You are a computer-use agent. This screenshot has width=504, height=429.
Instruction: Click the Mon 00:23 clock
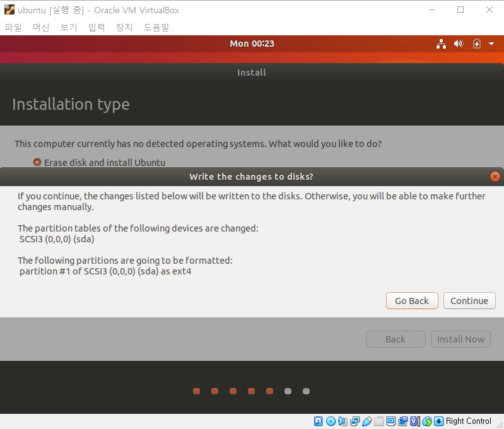[252, 44]
